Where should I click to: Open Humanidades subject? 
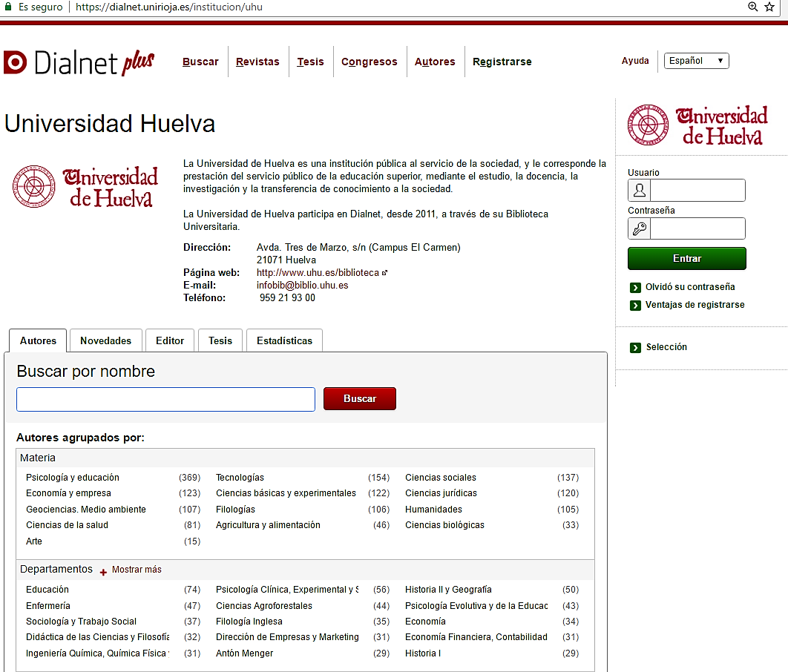(433, 510)
